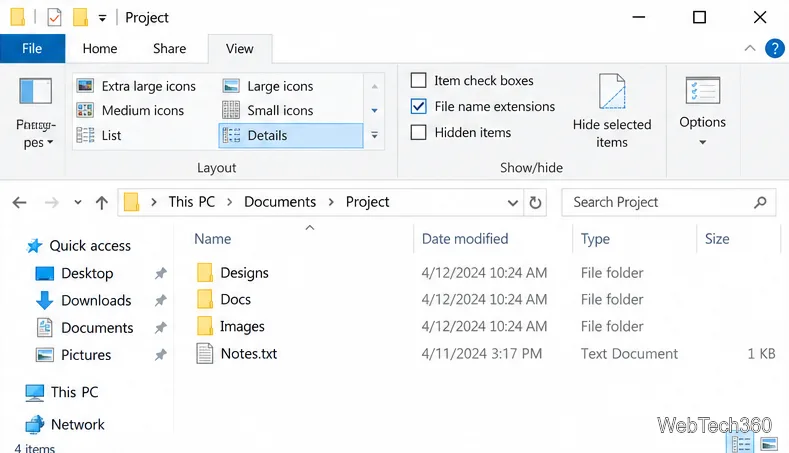Image resolution: width=789 pixels, height=453 pixels.
Task: Choose Medium icons layout
Action: pyautogui.click(x=130, y=110)
